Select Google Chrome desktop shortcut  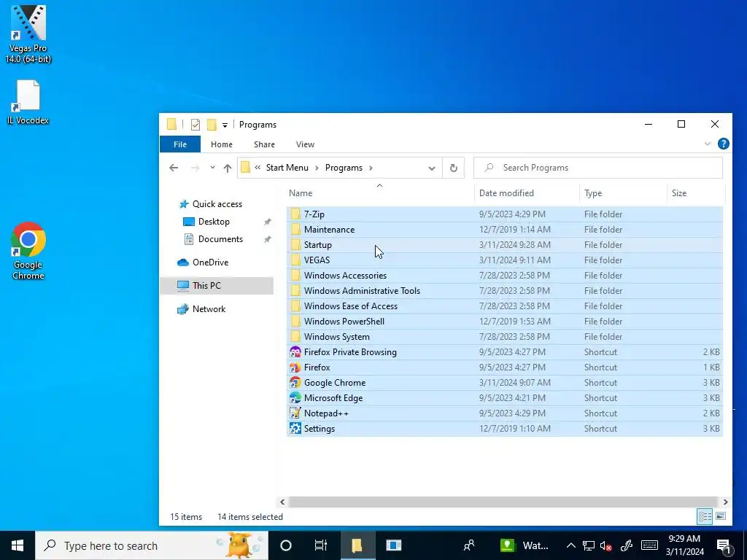pos(28,251)
